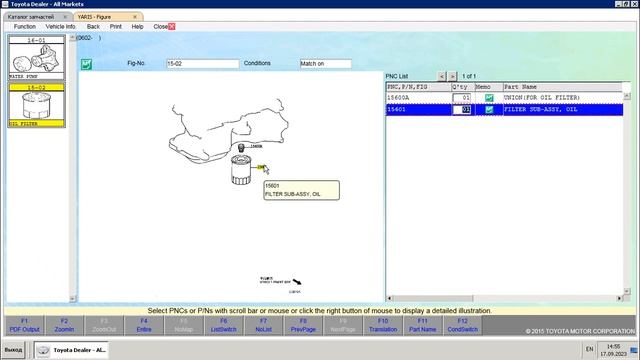Click the Memo column header

pos(489,87)
